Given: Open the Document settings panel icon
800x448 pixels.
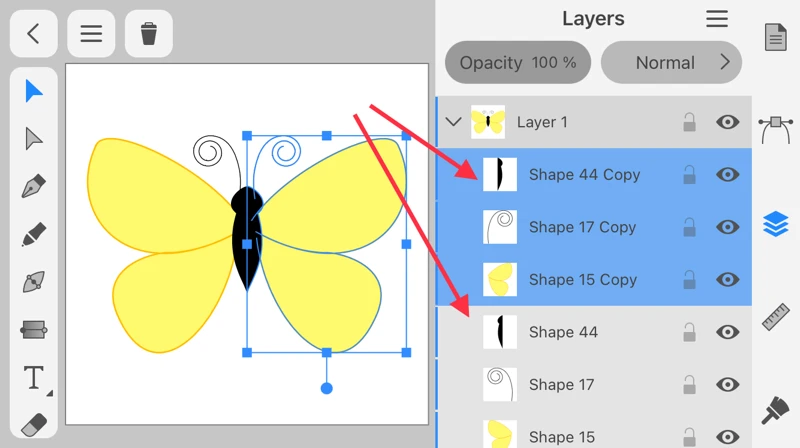Looking at the screenshot, I should (x=776, y=37).
